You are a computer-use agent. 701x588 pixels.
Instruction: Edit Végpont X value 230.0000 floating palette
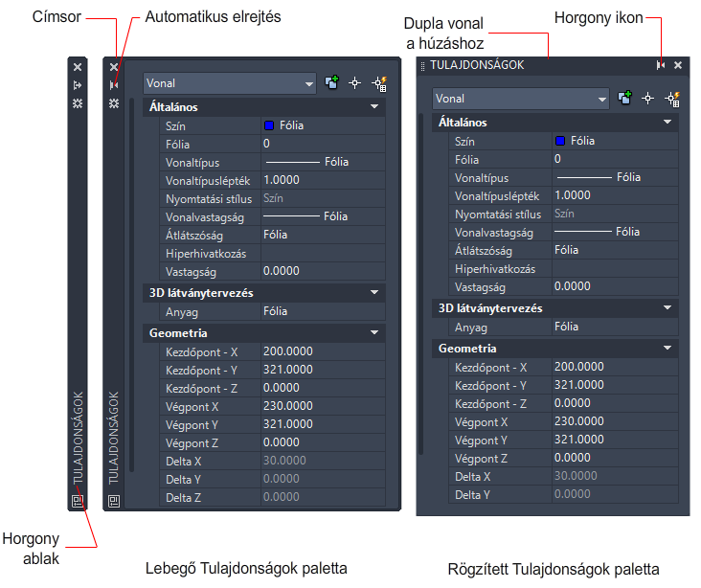tap(323, 406)
